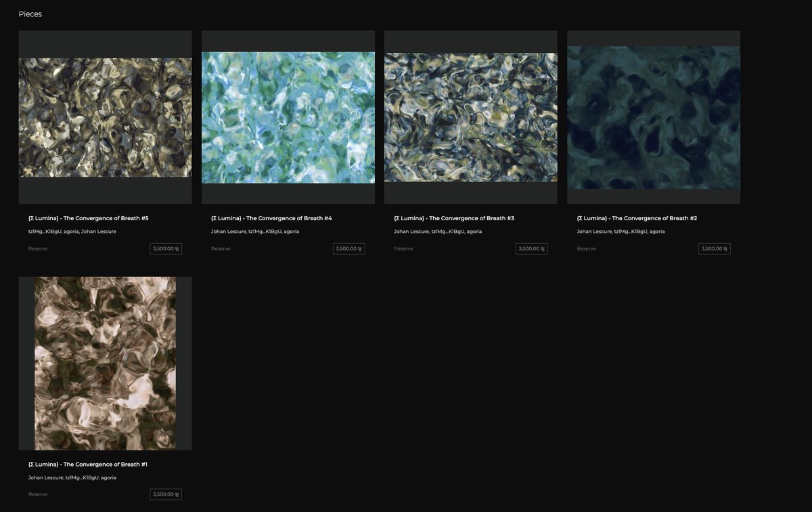Screen dimensions: 812x512
Task: Open the title link for Convergence of Breath #1
Action: (88, 464)
